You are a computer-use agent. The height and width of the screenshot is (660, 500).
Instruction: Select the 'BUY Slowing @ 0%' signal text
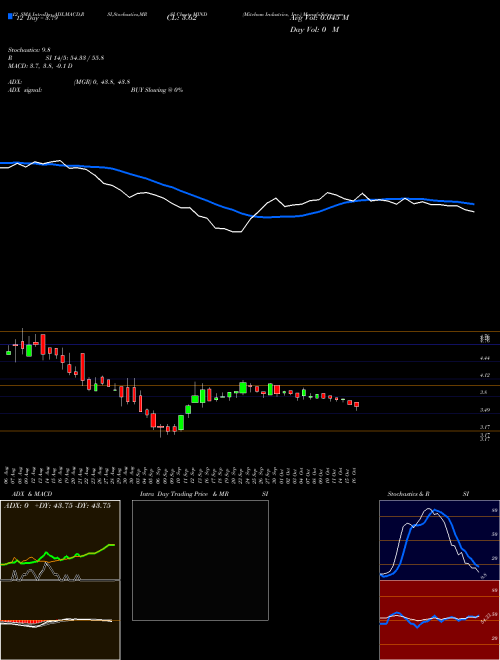(157, 90)
